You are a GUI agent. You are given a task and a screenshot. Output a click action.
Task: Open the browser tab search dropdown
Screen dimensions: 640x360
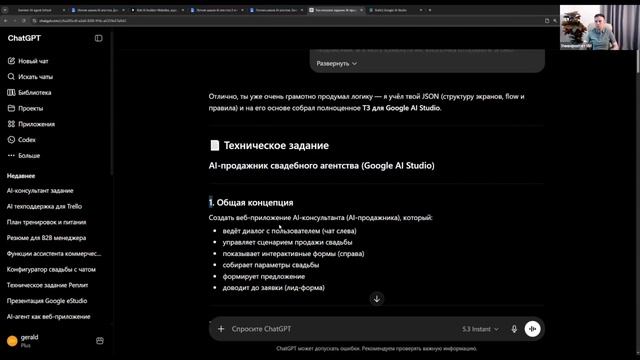(5, 10)
